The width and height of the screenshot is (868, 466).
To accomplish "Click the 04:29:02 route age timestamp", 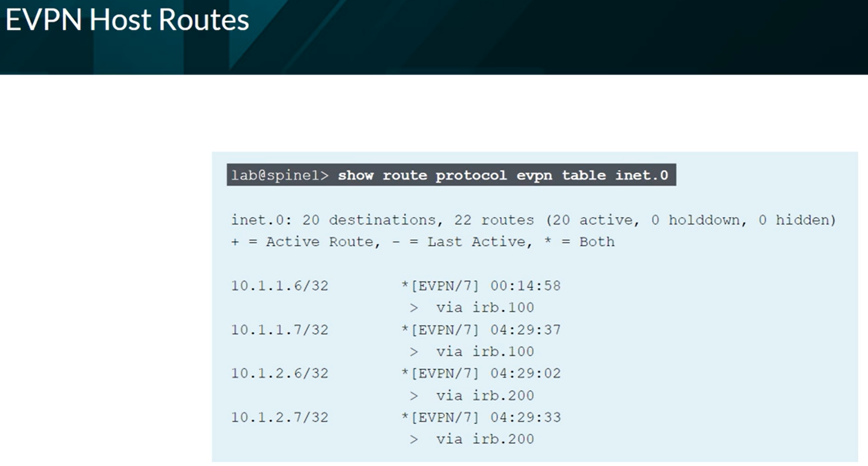I will point(525,374).
